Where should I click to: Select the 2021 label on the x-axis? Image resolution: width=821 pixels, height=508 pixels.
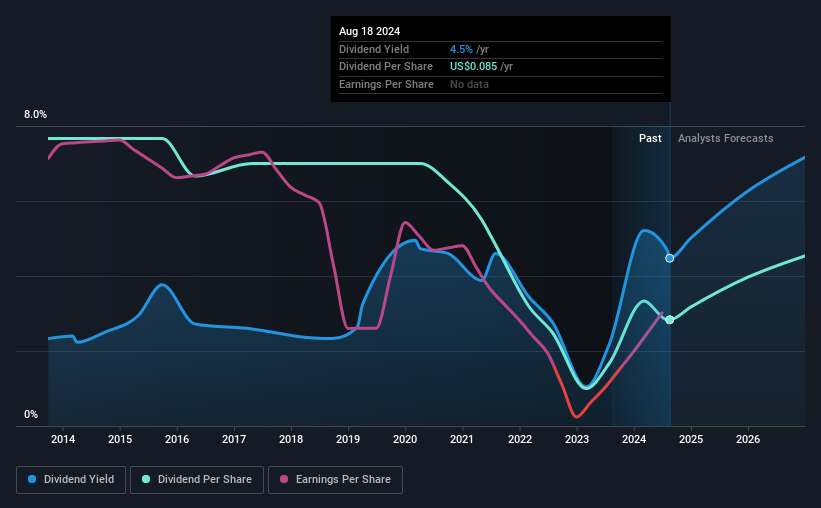pyautogui.click(x=462, y=439)
